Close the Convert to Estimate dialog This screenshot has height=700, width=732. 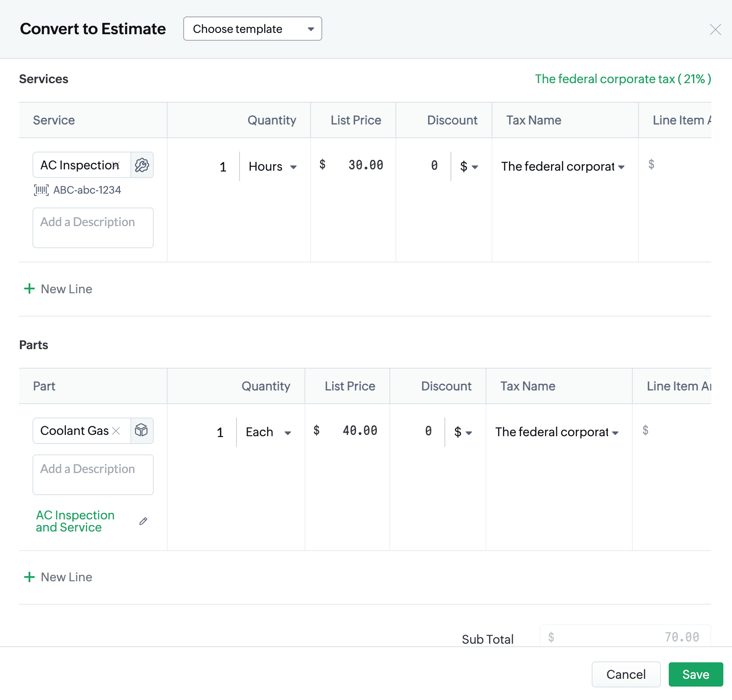(x=715, y=29)
